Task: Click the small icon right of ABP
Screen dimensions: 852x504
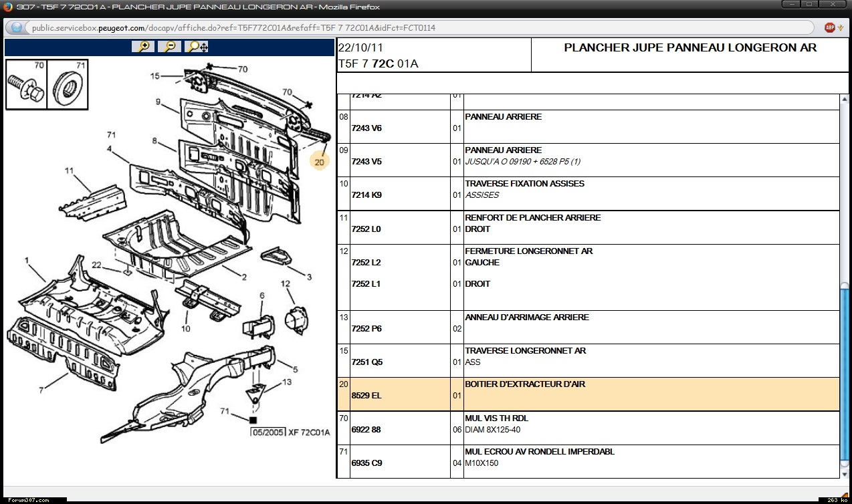Action: (842, 28)
